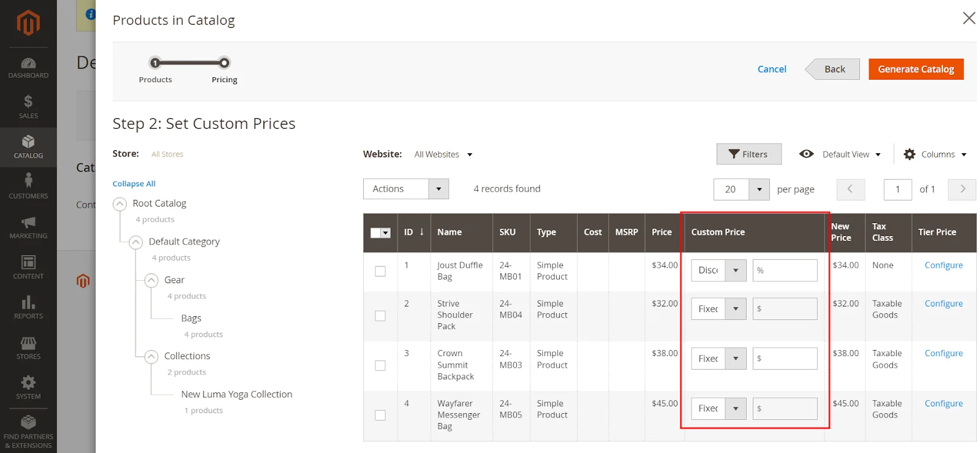Click the eye icon beside Default View
The height and width of the screenshot is (453, 980).
point(806,154)
